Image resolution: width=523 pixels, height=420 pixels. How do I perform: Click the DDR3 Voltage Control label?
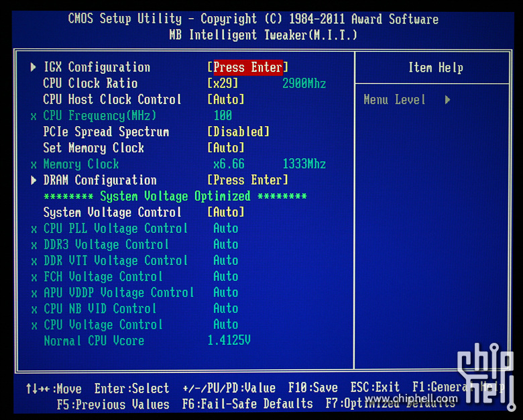[x=106, y=245]
